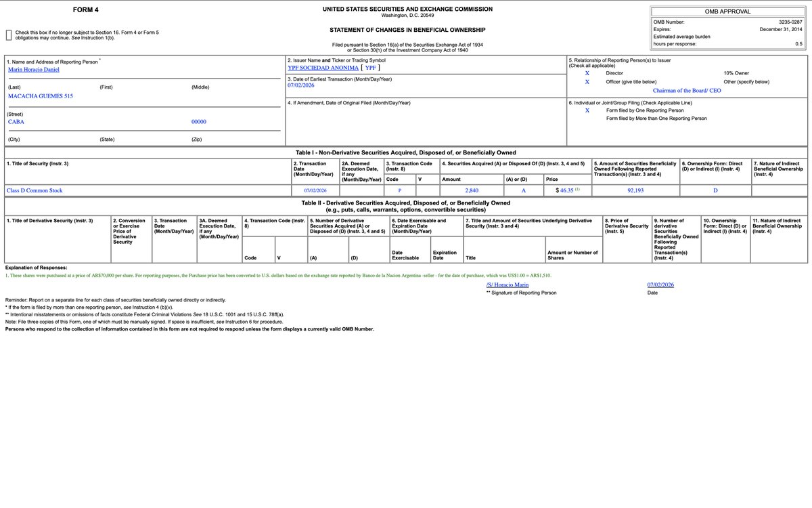Click the street address MACACHA GUEMES 515
The height and width of the screenshot is (508, 812).
[40, 96]
